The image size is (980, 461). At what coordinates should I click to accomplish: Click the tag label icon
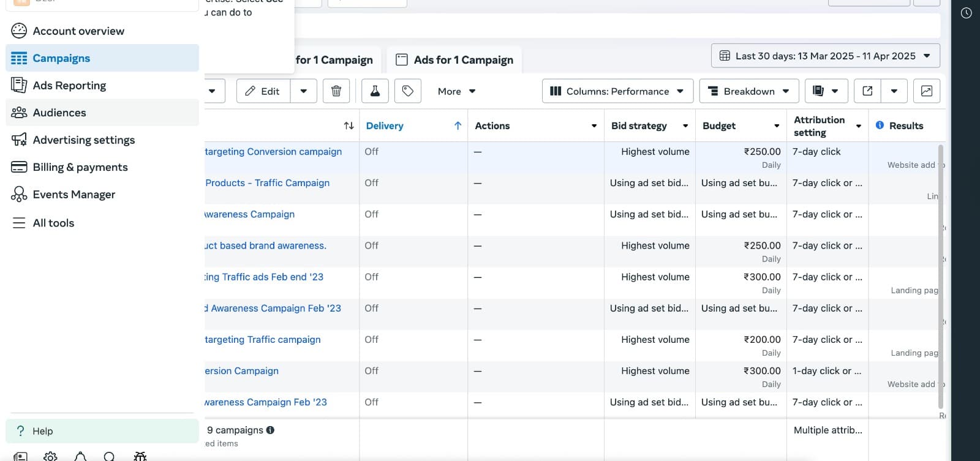pyautogui.click(x=408, y=91)
